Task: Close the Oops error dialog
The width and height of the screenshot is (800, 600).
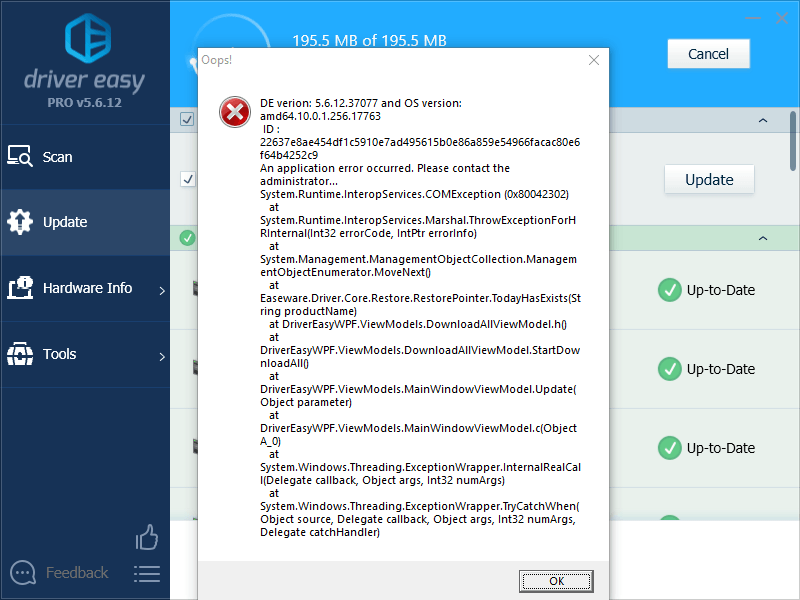Action: [x=594, y=60]
